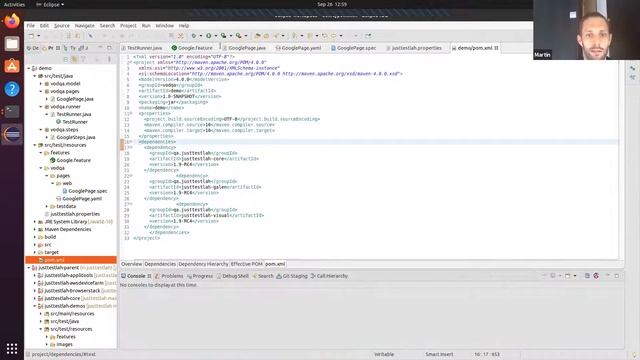Click Martin's webcam video thumbnail
The width and height of the screenshot is (640, 360).
(x=587, y=30)
